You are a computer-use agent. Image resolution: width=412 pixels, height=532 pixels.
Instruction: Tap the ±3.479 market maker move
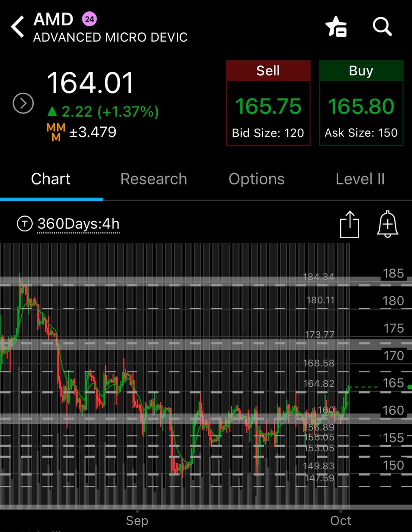point(93,132)
